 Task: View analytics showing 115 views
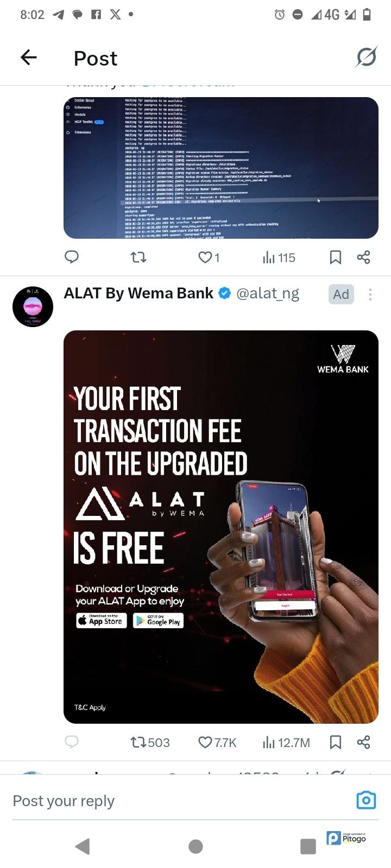click(279, 258)
